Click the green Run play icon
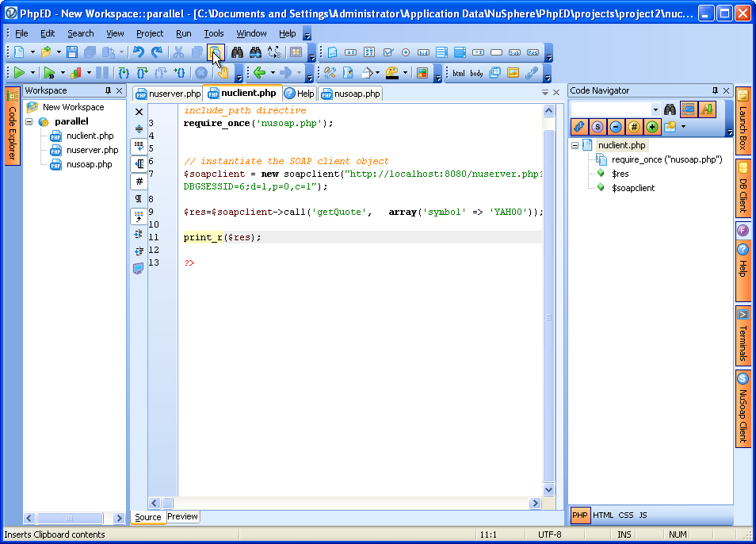 19,73
